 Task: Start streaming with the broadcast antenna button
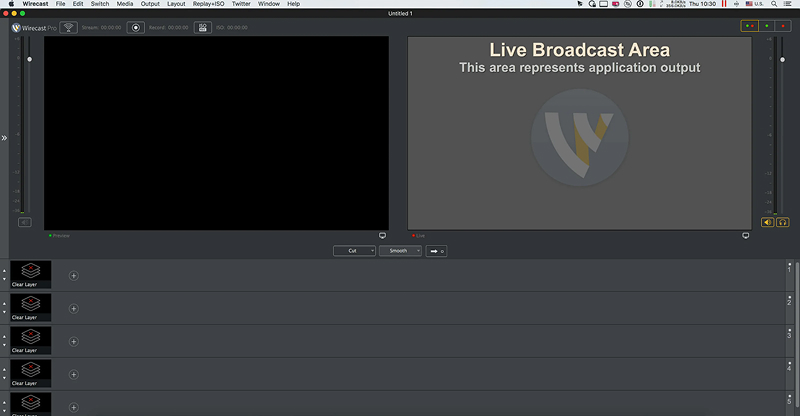[68, 28]
